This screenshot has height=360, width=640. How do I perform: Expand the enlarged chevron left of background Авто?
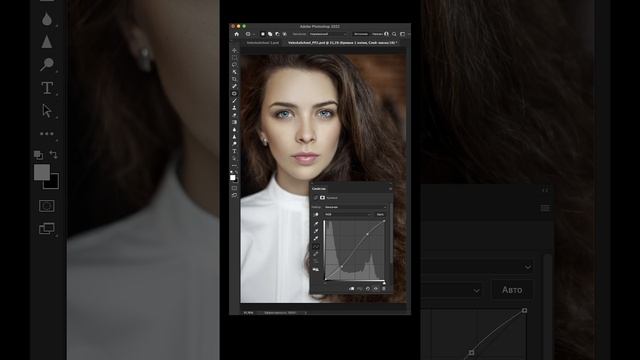(476, 291)
